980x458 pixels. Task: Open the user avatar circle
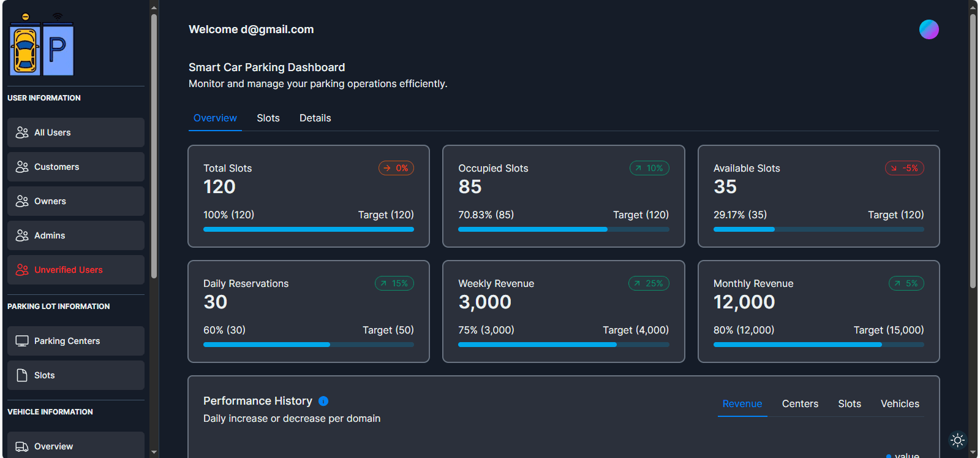929,29
